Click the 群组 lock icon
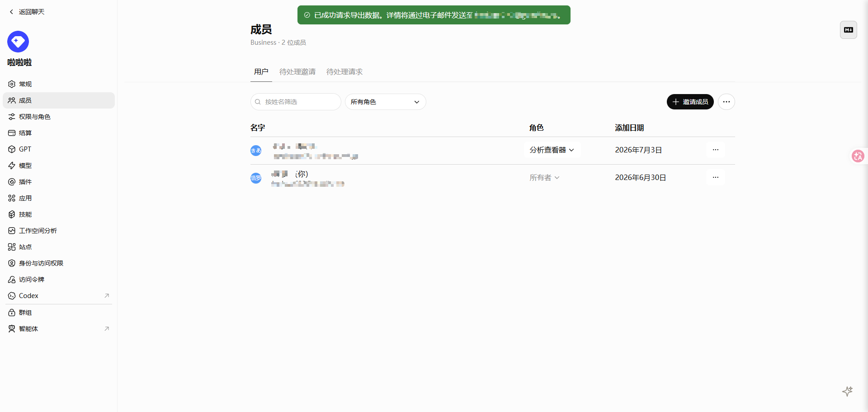Viewport: 868px width, 412px height. 12,313
